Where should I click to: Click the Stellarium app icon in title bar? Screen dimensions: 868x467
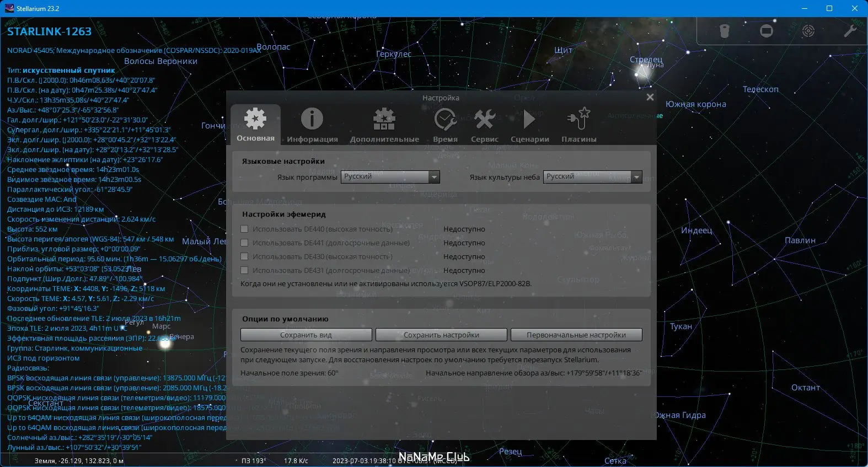[9, 8]
